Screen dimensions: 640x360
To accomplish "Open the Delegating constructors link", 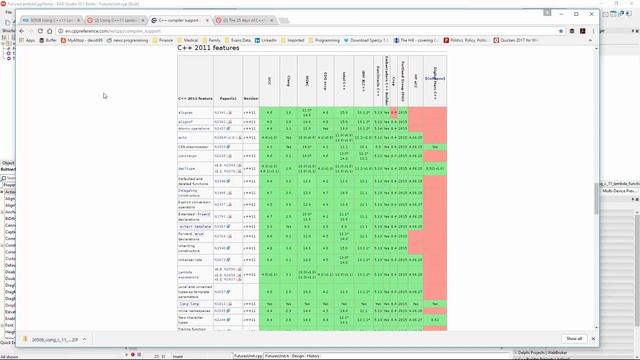I will [188, 193].
